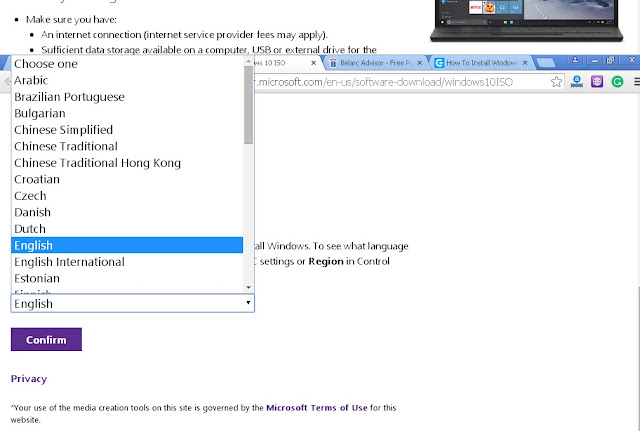Image resolution: width=640 pixels, height=431 pixels.
Task: Click the laptop Windows 10 image
Action: (x=526, y=20)
